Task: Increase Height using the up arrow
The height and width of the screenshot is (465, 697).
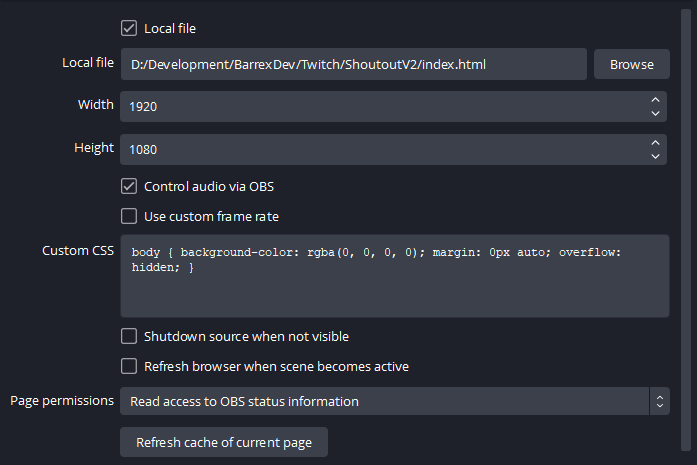Action: [x=655, y=143]
